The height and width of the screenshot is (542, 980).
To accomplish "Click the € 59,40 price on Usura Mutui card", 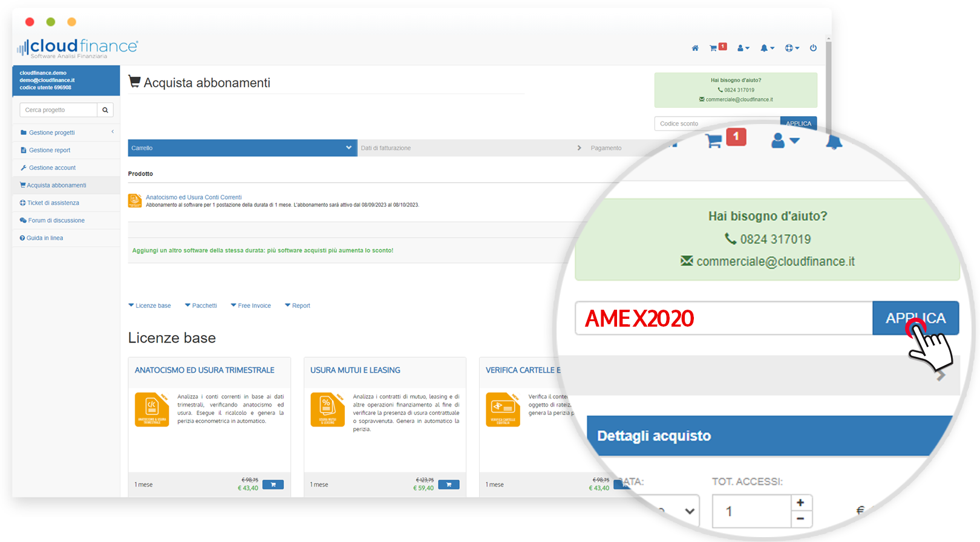I will coord(423,488).
